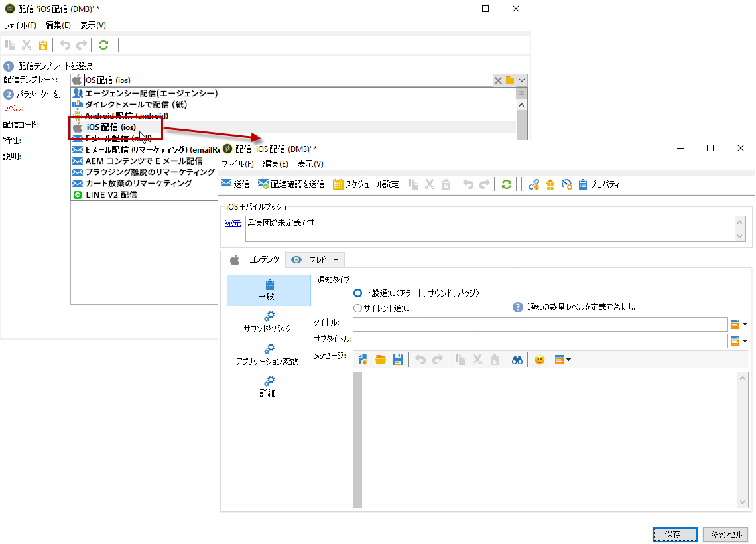Click the binoculars search icon in message toolbar

point(517,360)
